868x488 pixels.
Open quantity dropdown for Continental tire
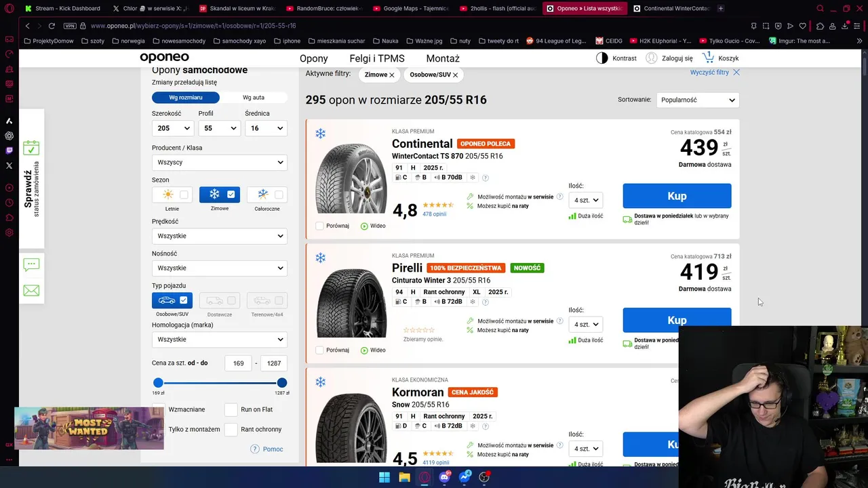pyautogui.click(x=586, y=200)
